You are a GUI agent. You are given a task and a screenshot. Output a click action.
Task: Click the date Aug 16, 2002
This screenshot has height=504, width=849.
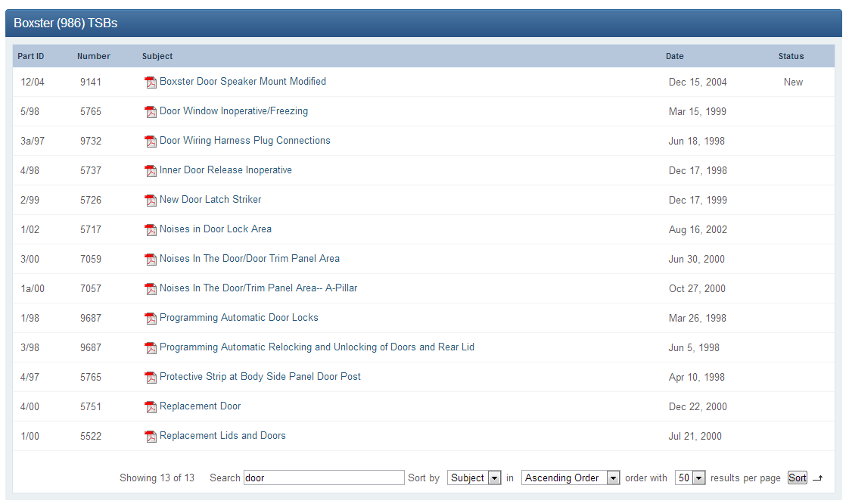pyautogui.click(x=698, y=229)
